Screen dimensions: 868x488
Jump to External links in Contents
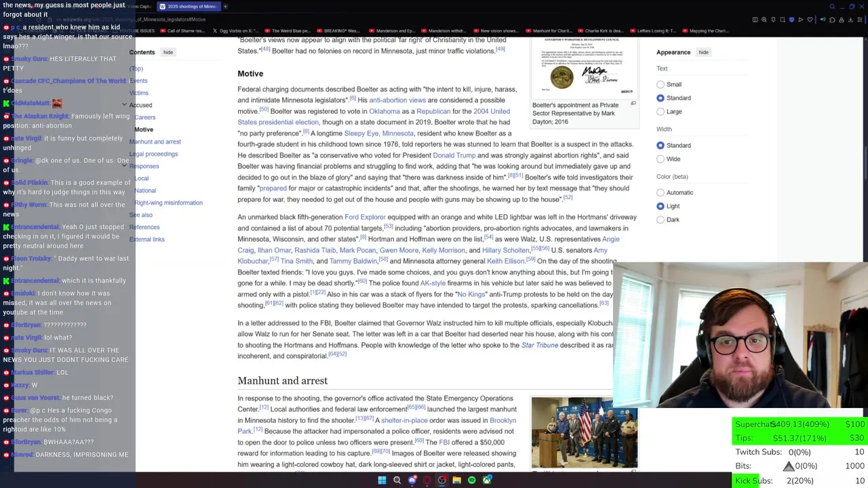146,239
